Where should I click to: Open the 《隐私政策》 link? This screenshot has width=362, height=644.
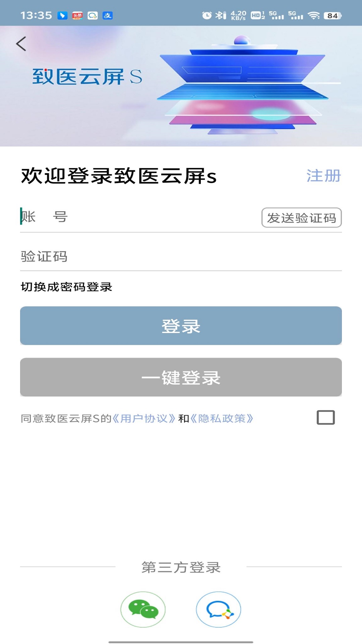[x=222, y=419]
